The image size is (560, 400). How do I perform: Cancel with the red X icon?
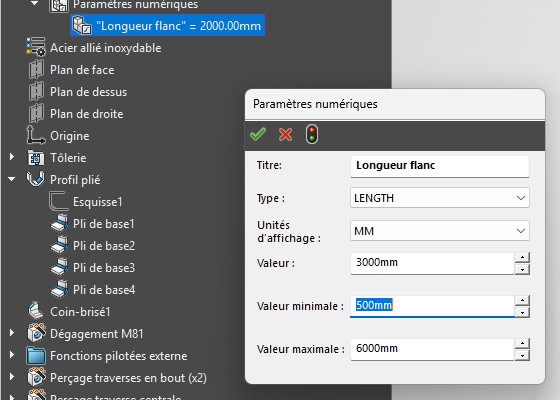pyautogui.click(x=285, y=135)
